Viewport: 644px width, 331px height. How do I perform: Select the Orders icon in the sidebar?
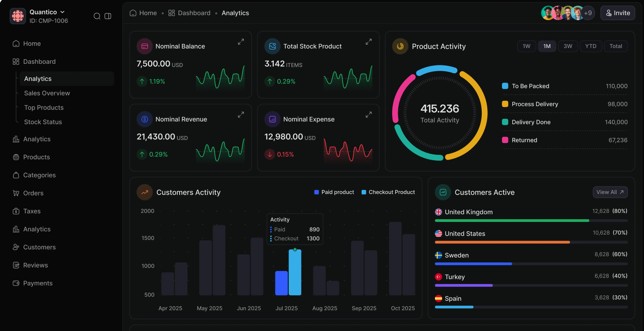pyautogui.click(x=16, y=193)
